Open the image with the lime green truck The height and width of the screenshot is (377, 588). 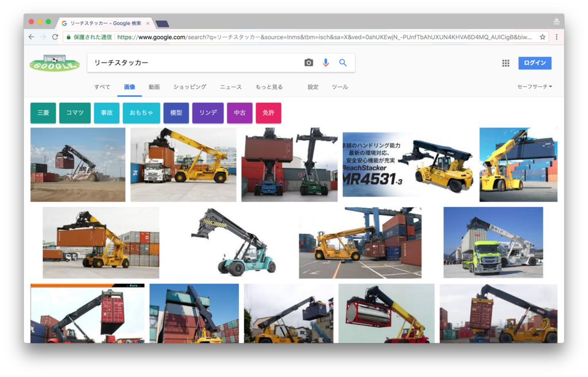493,243
